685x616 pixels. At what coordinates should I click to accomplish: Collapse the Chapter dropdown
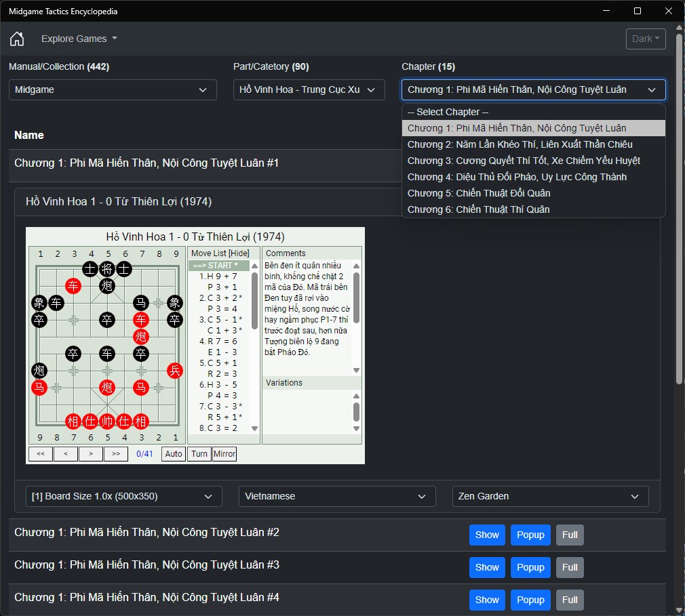coord(533,89)
